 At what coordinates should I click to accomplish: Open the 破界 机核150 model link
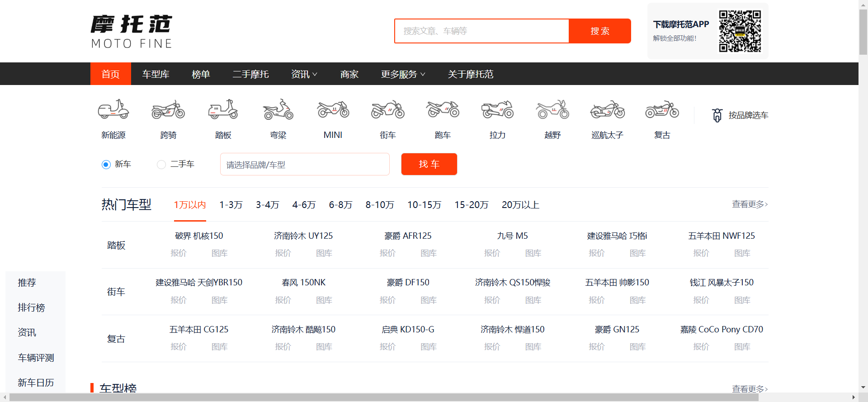(x=199, y=236)
